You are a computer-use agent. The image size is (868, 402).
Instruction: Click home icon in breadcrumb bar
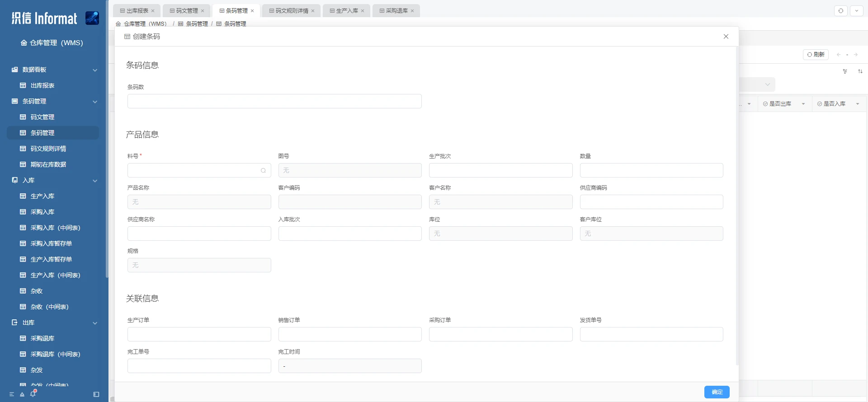click(118, 24)
